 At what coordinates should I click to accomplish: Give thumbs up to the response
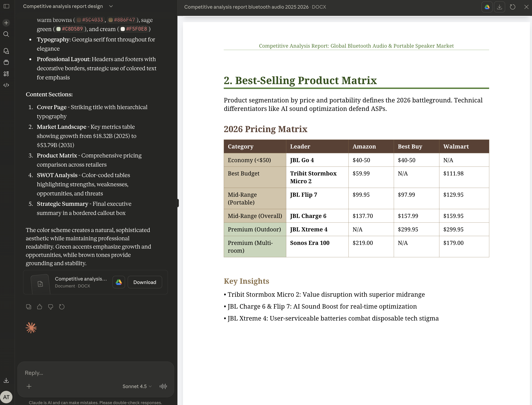40,307
